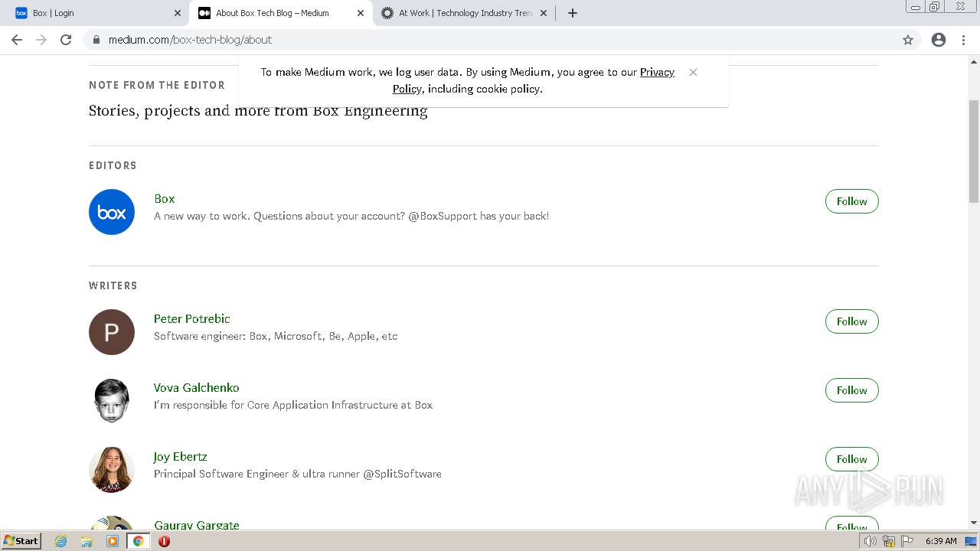Click the 'Stories, projects and more' note
The image size is (980, 551).
258,111
